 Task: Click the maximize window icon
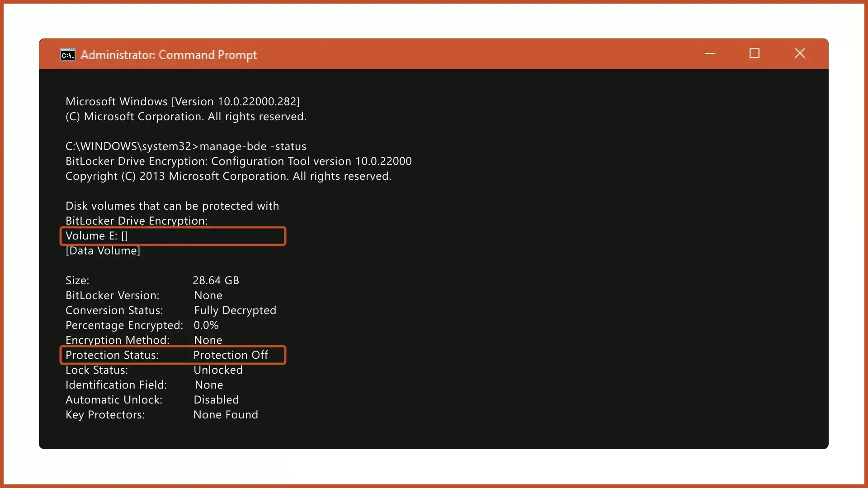[754, 53]
